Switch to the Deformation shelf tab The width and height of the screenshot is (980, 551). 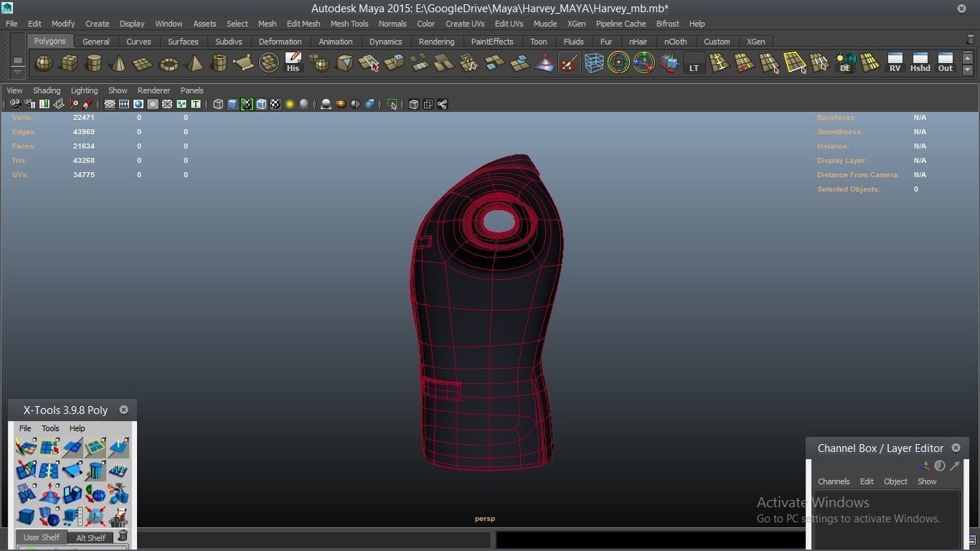pos(280,42)
